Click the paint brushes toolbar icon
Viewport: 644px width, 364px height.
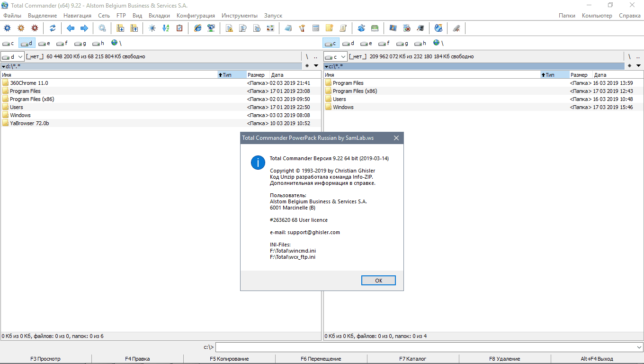(x=302, y=28)
